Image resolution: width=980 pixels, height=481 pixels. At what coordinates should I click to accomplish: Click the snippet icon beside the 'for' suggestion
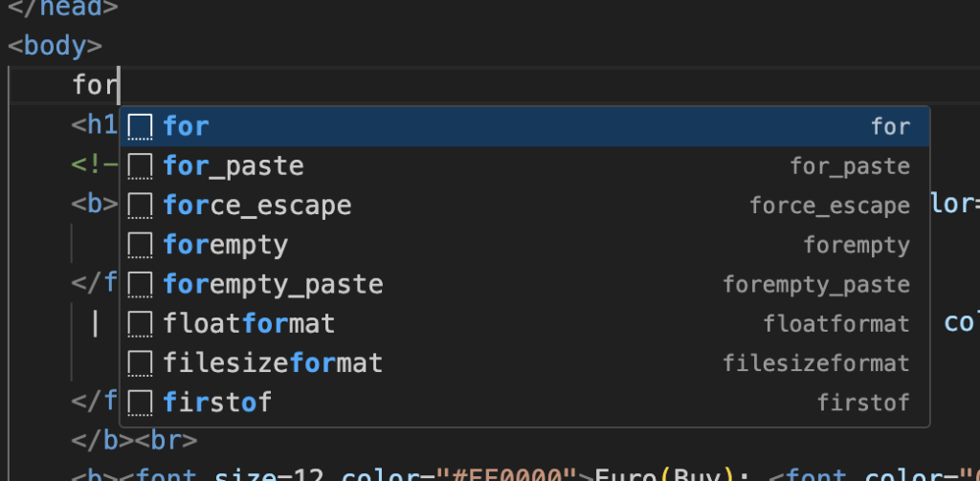click(141, 126)
